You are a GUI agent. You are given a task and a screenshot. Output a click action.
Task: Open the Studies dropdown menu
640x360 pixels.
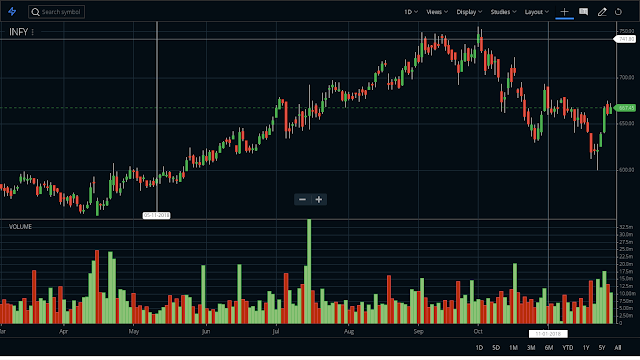(x=503, y=12)
